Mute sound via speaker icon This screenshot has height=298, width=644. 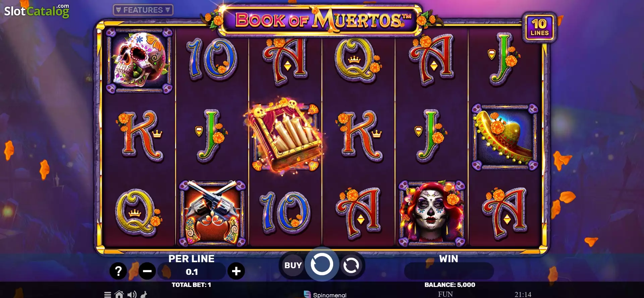(132, 295)
